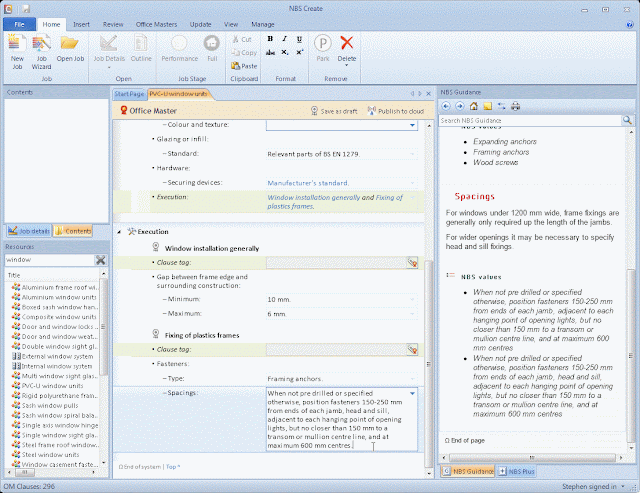The width and height of the screenshot is (640, 493).
Task: Open the Office Masters ribbon tab
Action: coord(156,24)
